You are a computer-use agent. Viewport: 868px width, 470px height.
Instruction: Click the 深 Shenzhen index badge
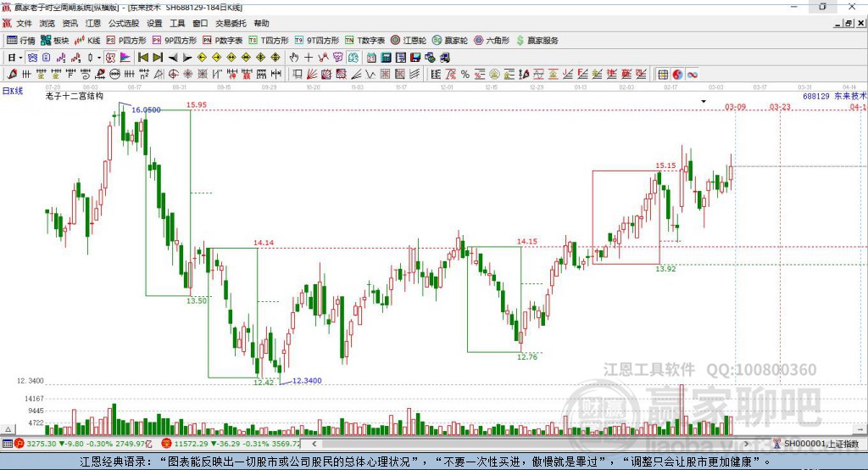[167, 444]
